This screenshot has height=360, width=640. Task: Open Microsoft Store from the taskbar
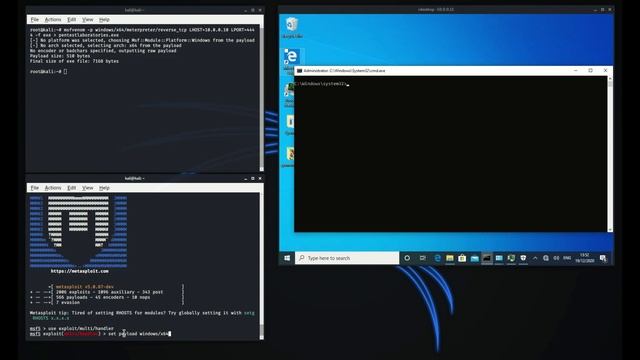pos(462,258)
